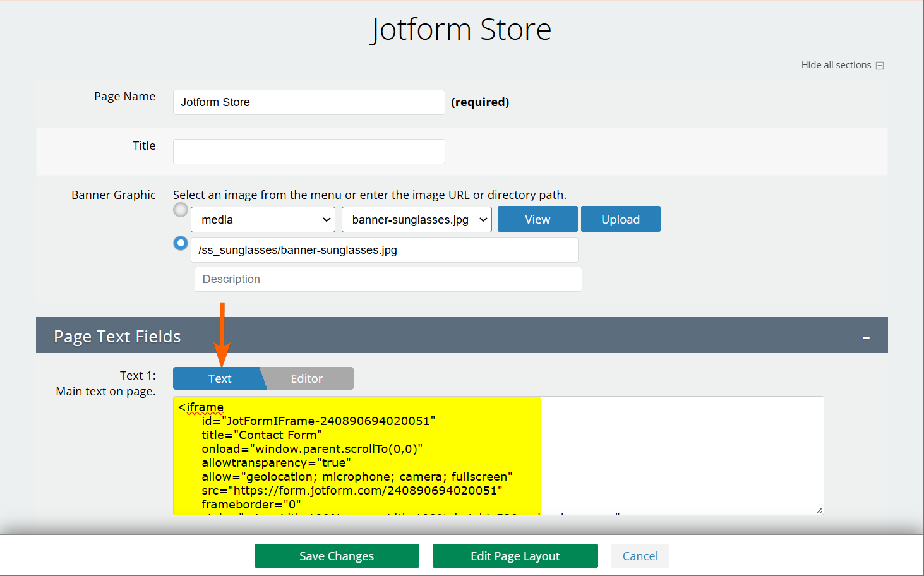Click the Description input field
Viewport: 924px width, 576px height.
(x=388, y=279)
